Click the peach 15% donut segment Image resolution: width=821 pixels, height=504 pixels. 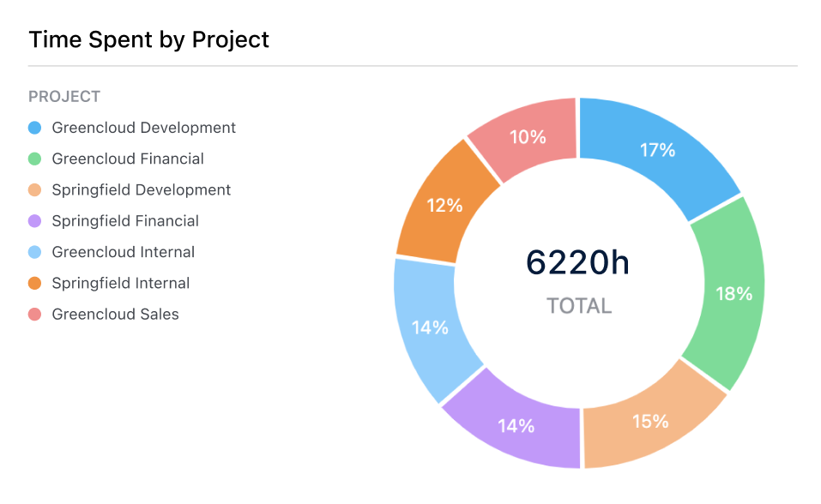pyautogui.click(x=649, y=420)
